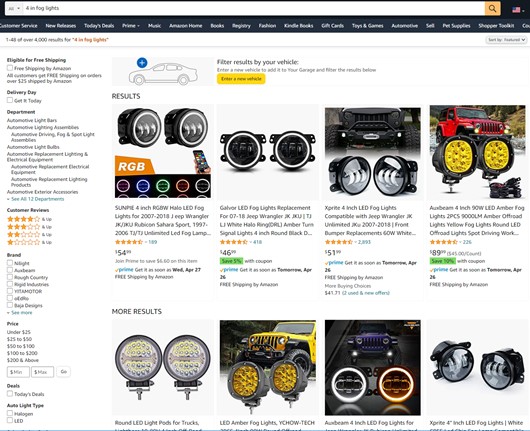
Task: Open Xprite 4 Inch LED Fog Lights title
Action: [370, 220]
